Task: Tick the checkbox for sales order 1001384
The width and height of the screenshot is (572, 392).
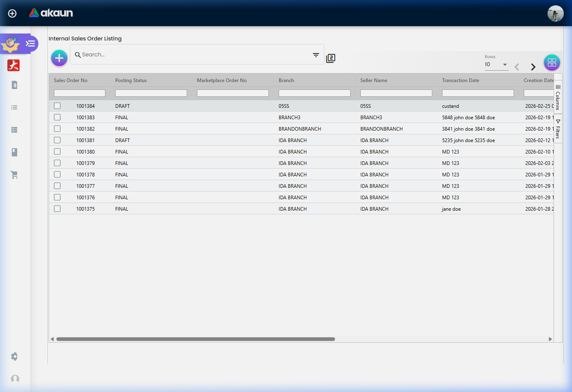Action: coord(57,105)
